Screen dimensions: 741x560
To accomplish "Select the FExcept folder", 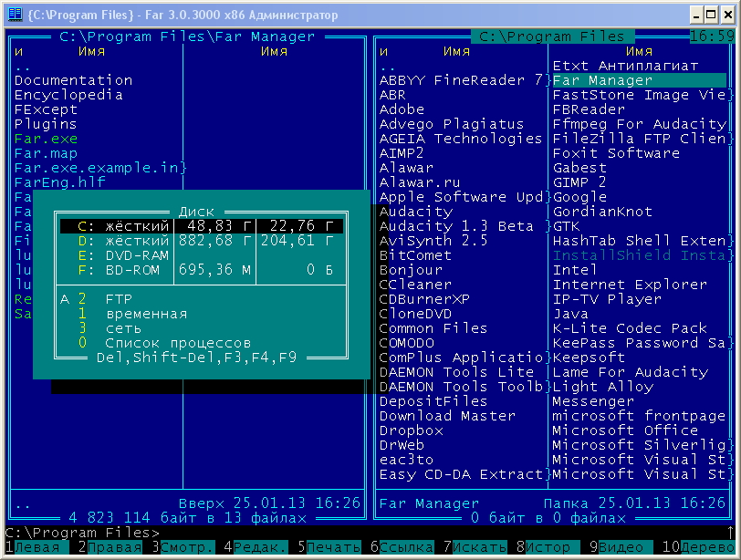I will pyautogui.click(x=46, y=110).
